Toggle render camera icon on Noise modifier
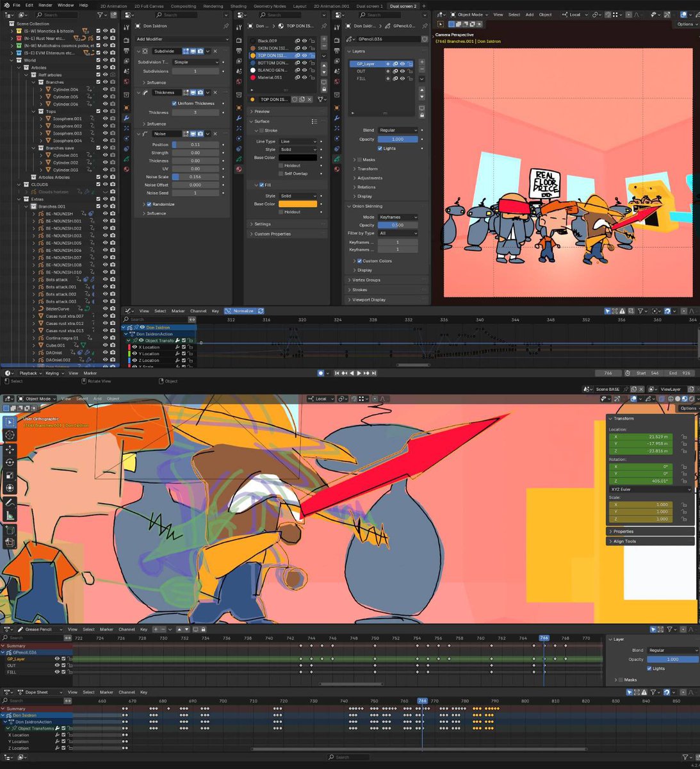 [x=200, y=134]
